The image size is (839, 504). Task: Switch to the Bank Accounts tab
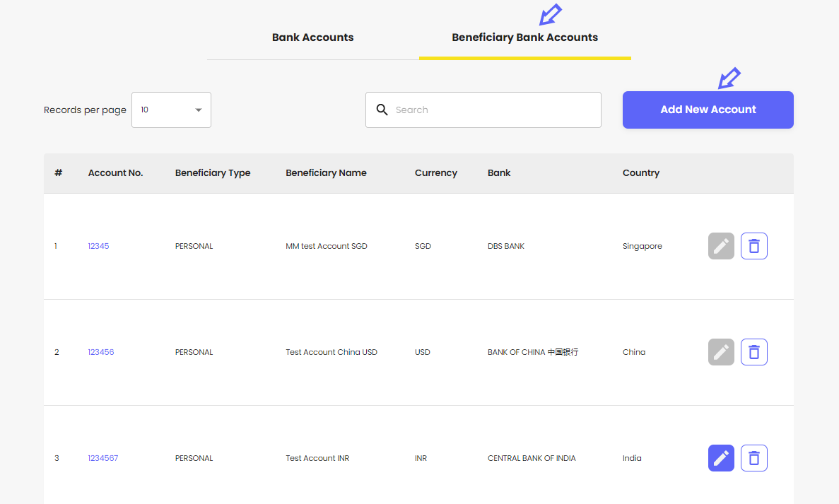[x=312, y=37]
